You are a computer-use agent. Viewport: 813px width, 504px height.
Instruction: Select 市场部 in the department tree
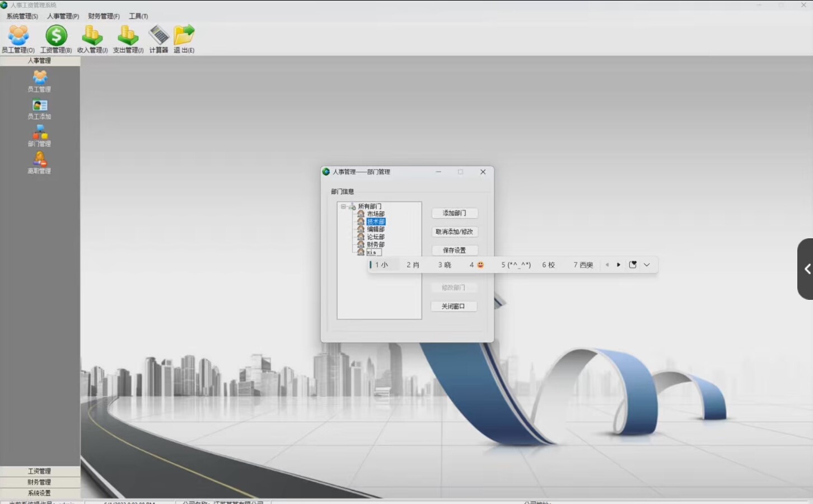coord(376,214)
